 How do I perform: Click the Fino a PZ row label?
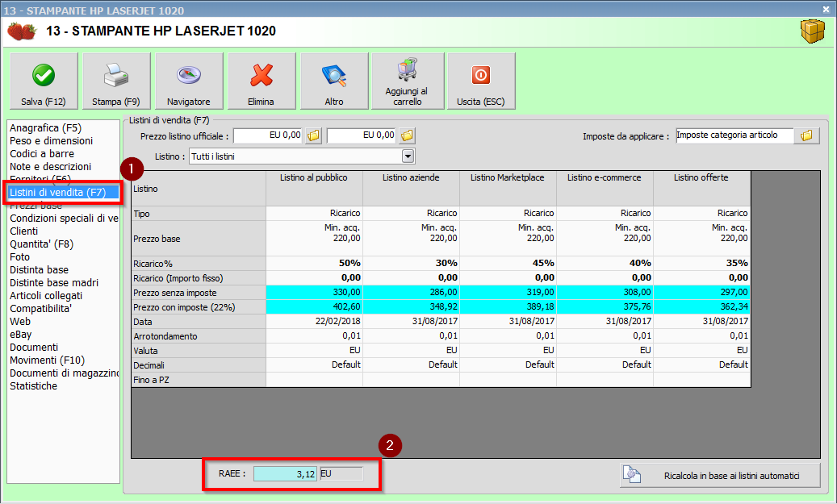click(199, 380)
